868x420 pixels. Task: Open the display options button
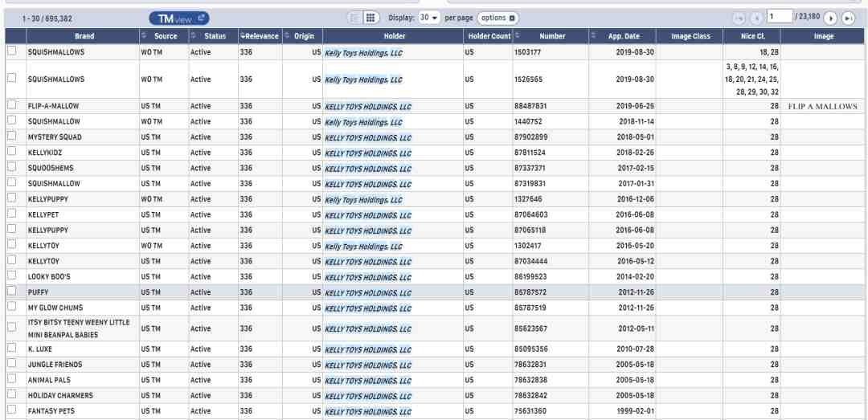coord(497,18)
